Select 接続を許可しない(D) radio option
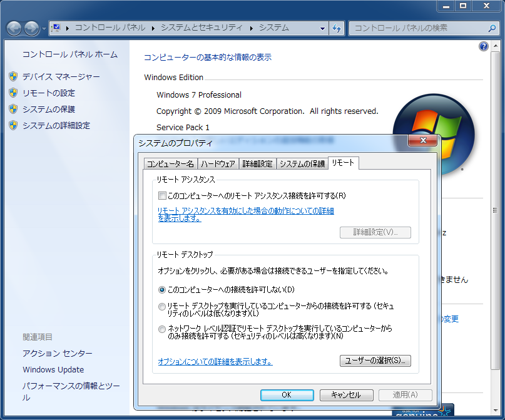This screenshot has height=420, width=505. (x=162, y=290)
